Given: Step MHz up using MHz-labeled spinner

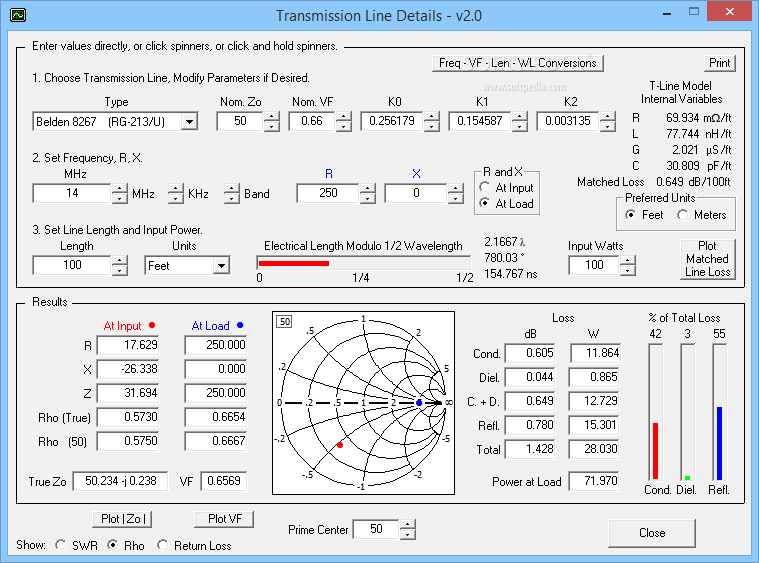Looking at the screenshot, I should 120,189.
